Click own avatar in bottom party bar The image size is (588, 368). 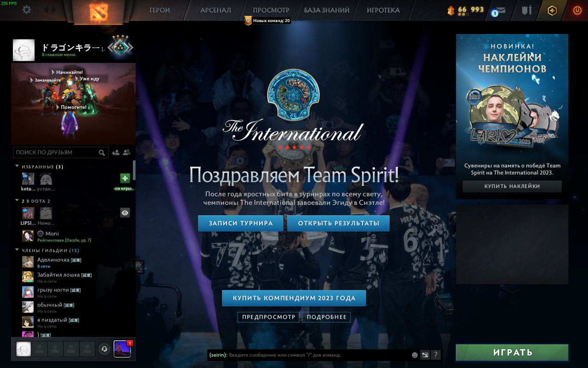23,349
